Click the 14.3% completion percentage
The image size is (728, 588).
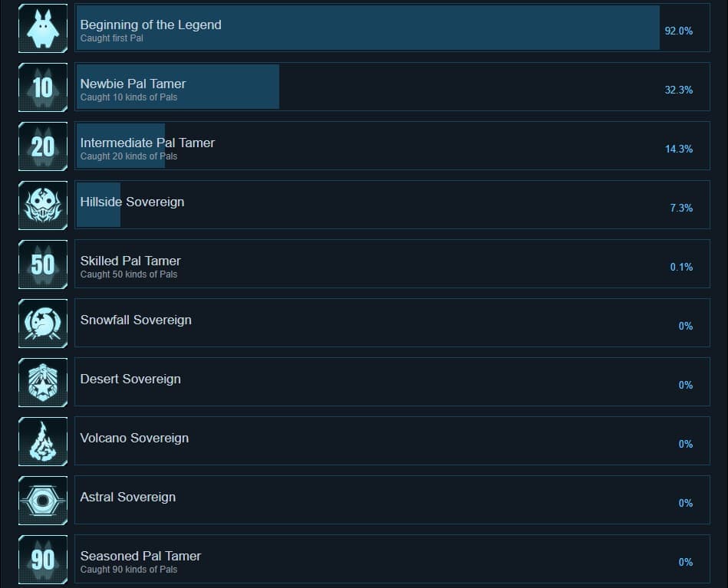click(678, 149)
